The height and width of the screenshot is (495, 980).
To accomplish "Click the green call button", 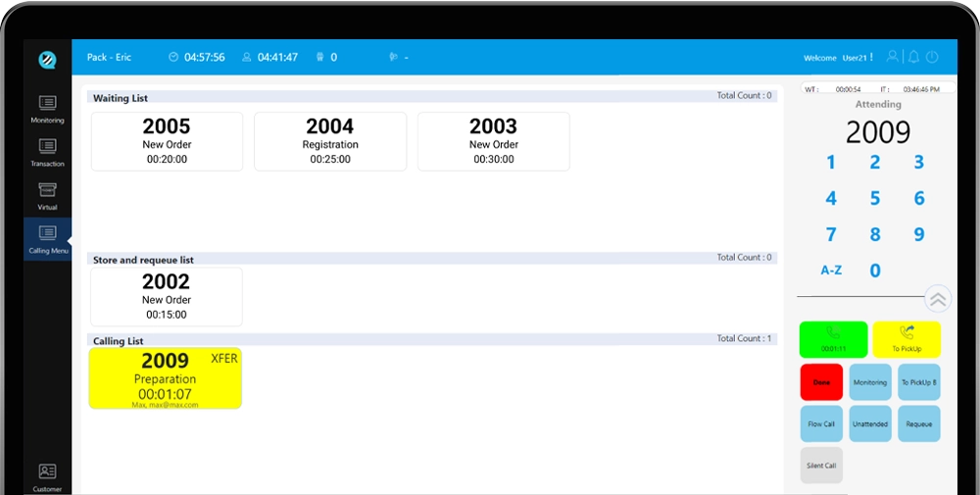I will coord(833,339).
